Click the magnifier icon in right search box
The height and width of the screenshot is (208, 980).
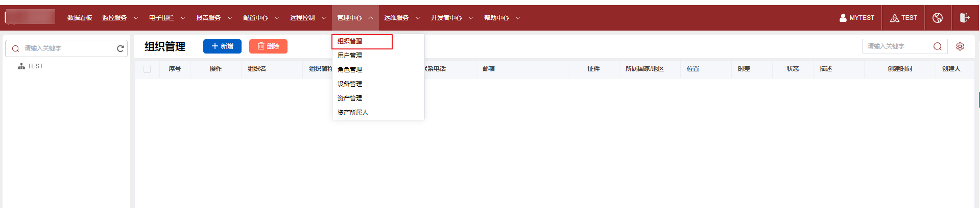(938, 46)
